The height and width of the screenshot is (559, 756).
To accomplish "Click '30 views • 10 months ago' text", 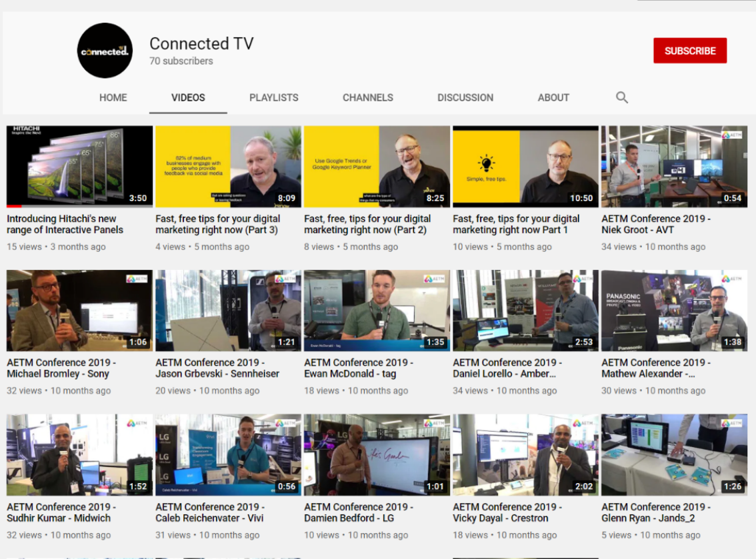I will pyautogui.click(x=653, y=391).
